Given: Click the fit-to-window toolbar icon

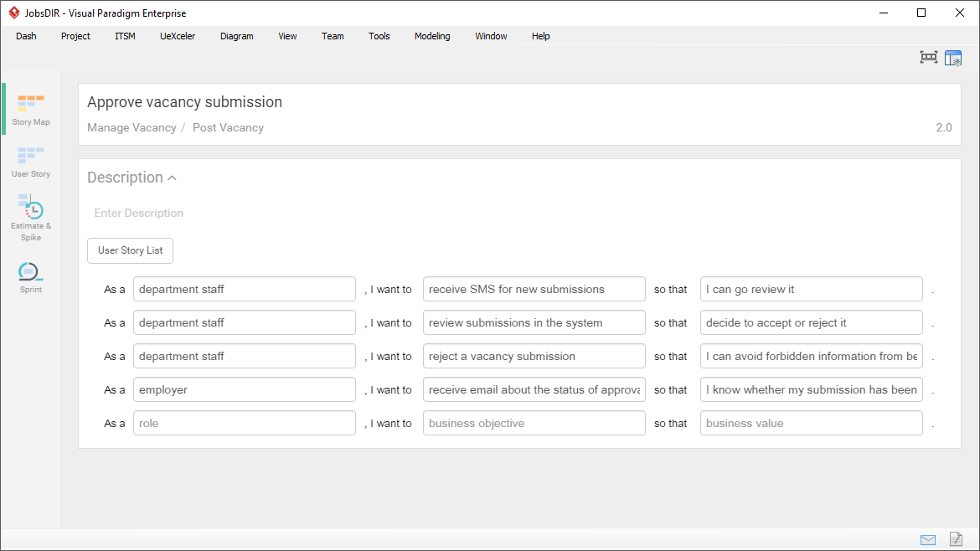Looking at the screenshot, I should pos(928,57).
